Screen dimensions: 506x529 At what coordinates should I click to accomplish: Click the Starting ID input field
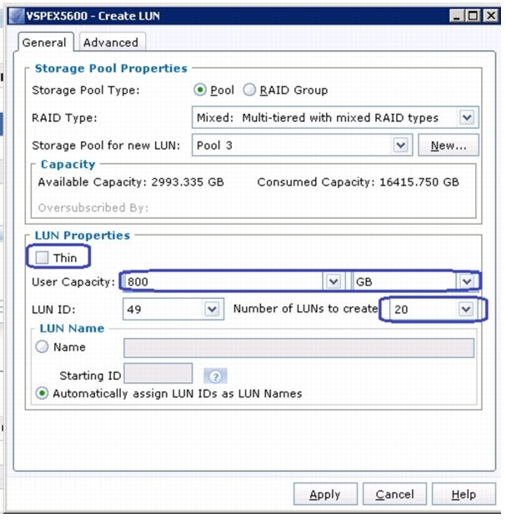pyautogui.click(x=158, y=373)
